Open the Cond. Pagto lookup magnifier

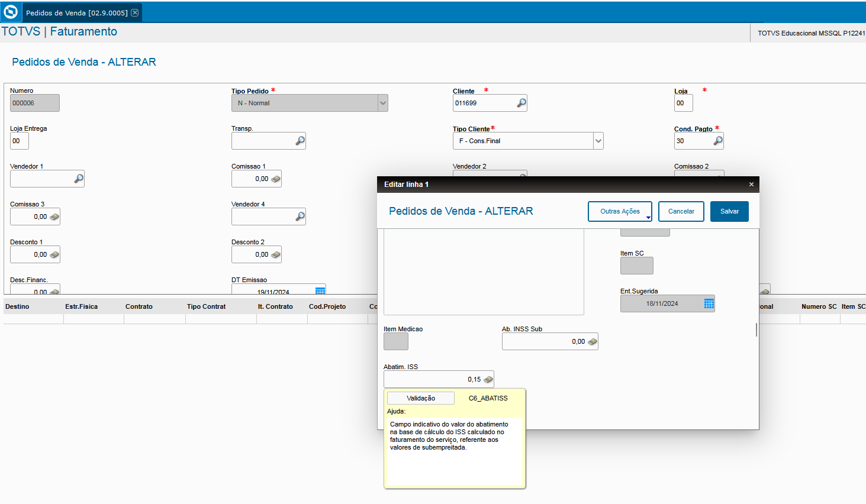point(717,141)
